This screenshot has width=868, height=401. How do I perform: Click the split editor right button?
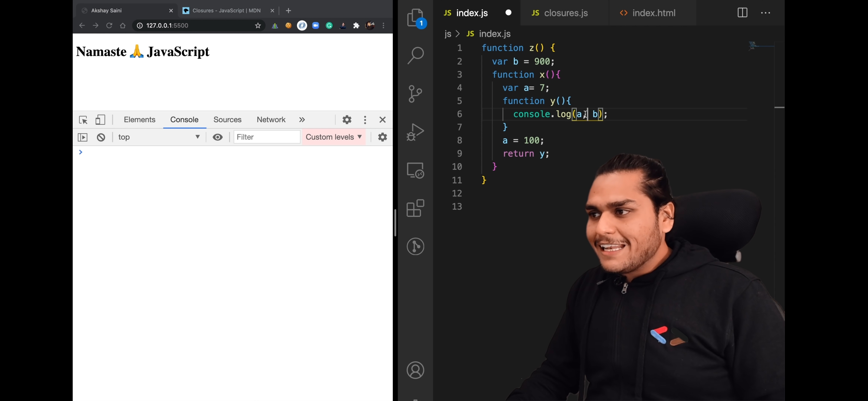(x=742, y=13)
